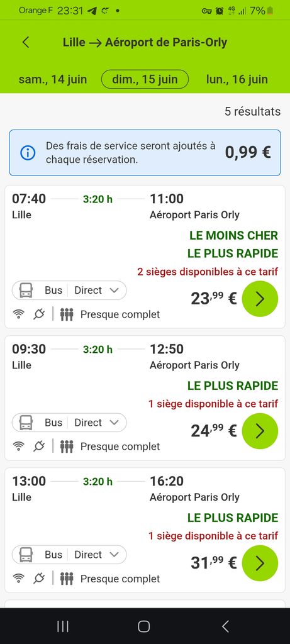Tap the back arrow in the green header

(x=26, y=42)
